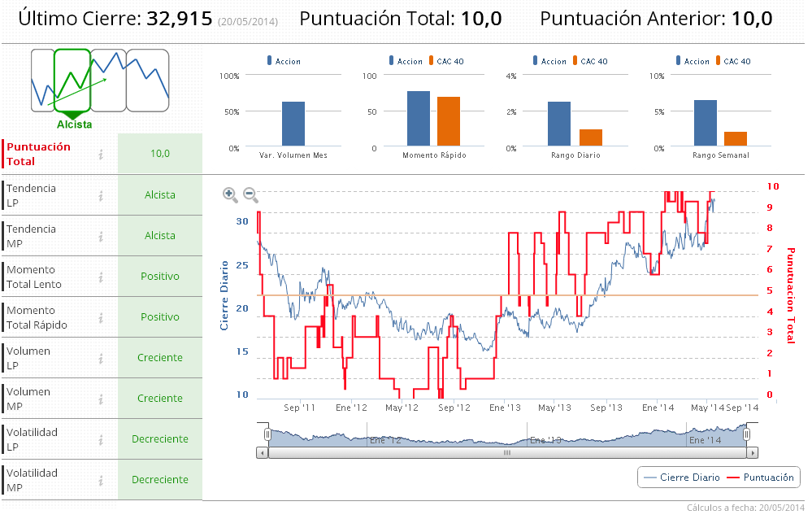Click the navigator scrollbar thumb grip
The width and height of the screenshot is (812, 519).
pyautogui.click(x=507, y=453)
